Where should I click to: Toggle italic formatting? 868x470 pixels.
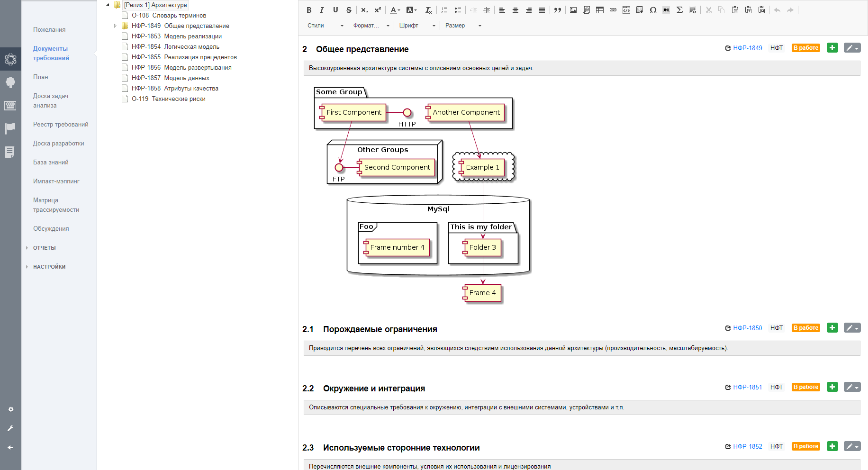[322, 10]
